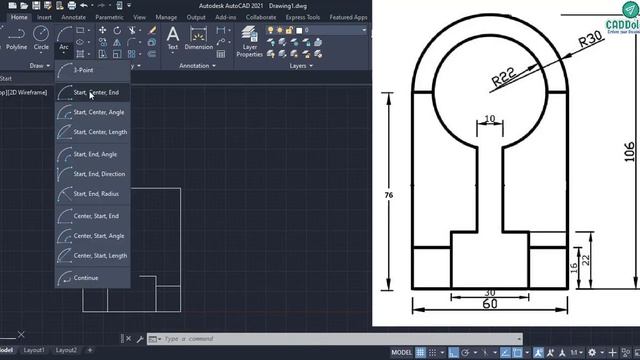Click the Linear dimension icon

(x=221, y=30)
